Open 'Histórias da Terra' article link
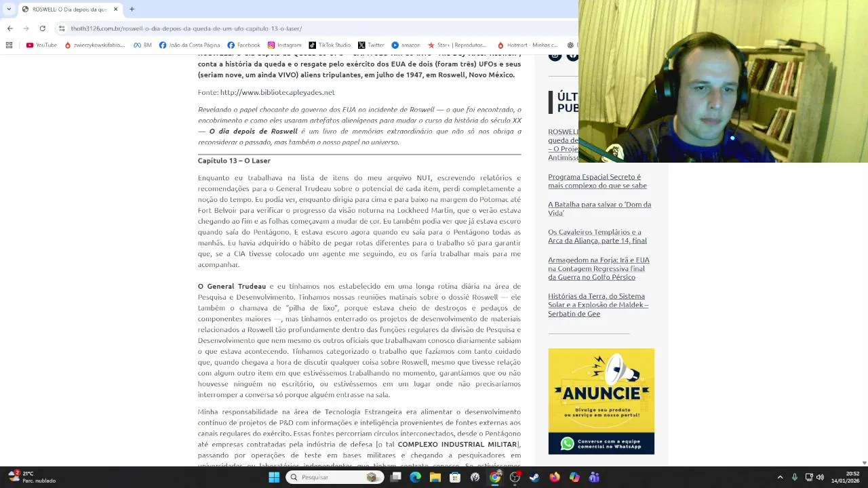This screenshot has height=488, width=868. tap(598, 305)
